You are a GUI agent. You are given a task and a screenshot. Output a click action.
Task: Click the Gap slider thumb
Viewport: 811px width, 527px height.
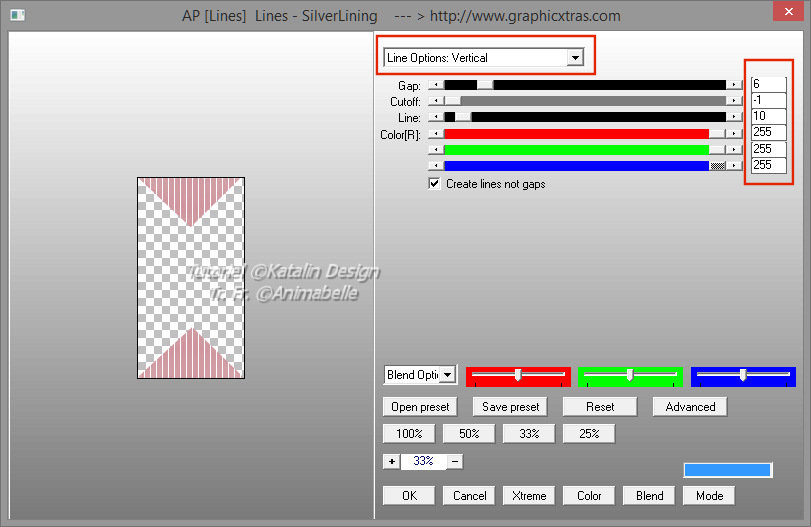click(x=485, y=85)
